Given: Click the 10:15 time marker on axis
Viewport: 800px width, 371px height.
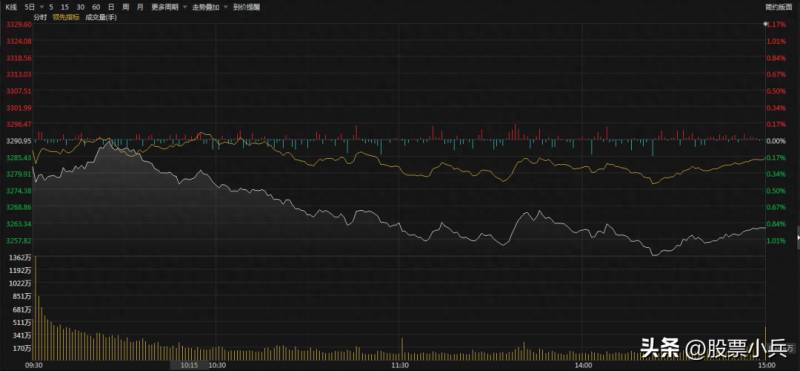Looking at the screenshot, I should tap(189, 365).
